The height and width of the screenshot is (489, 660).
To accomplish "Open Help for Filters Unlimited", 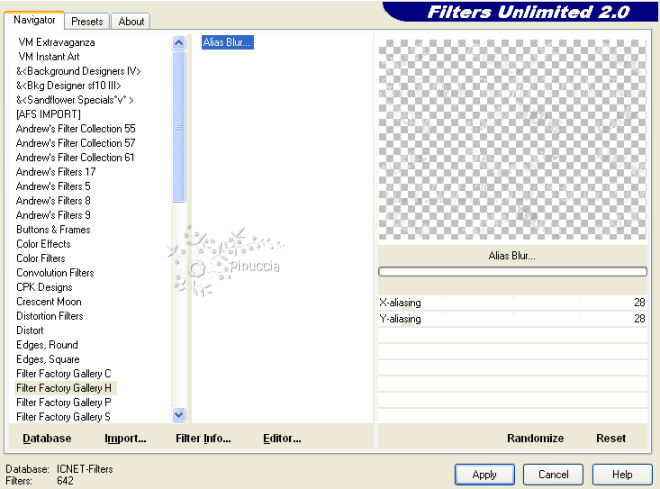I will 622,474.
